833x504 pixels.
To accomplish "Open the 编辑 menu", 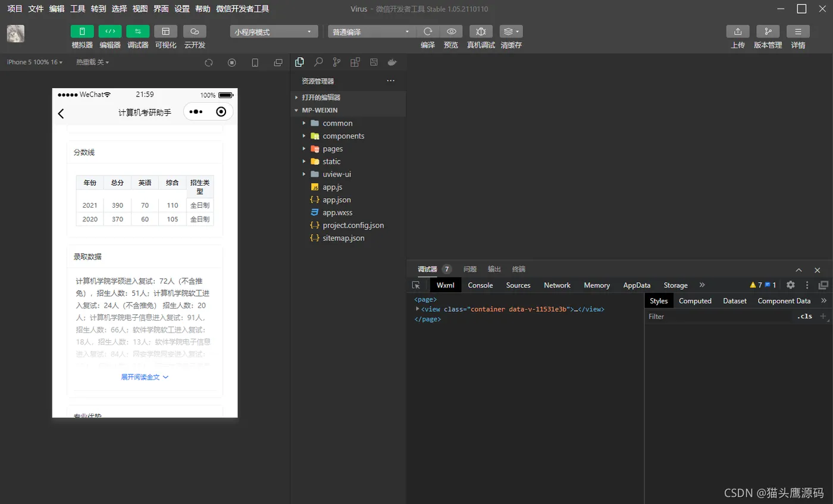I will point(57,9).
